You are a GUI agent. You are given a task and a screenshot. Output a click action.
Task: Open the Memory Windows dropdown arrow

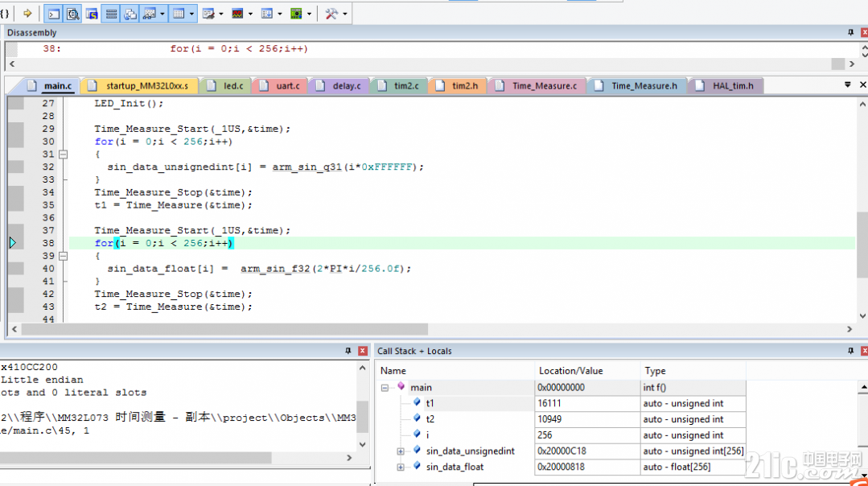click(191, 14)
